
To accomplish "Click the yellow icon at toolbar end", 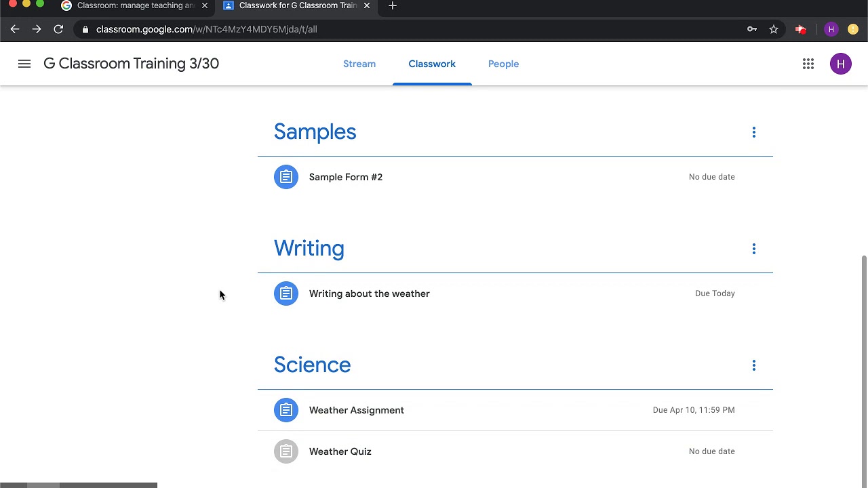I will (853, 29).
